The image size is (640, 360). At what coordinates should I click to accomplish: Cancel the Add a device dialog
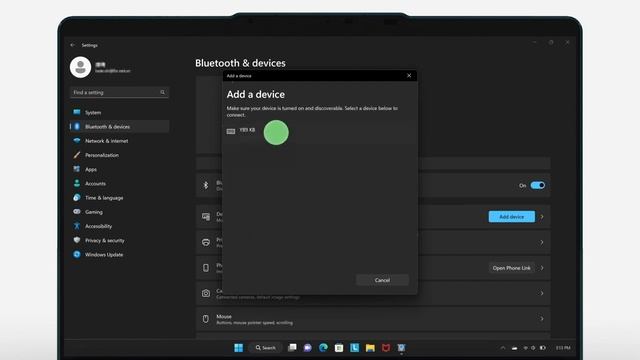[382, 280]
